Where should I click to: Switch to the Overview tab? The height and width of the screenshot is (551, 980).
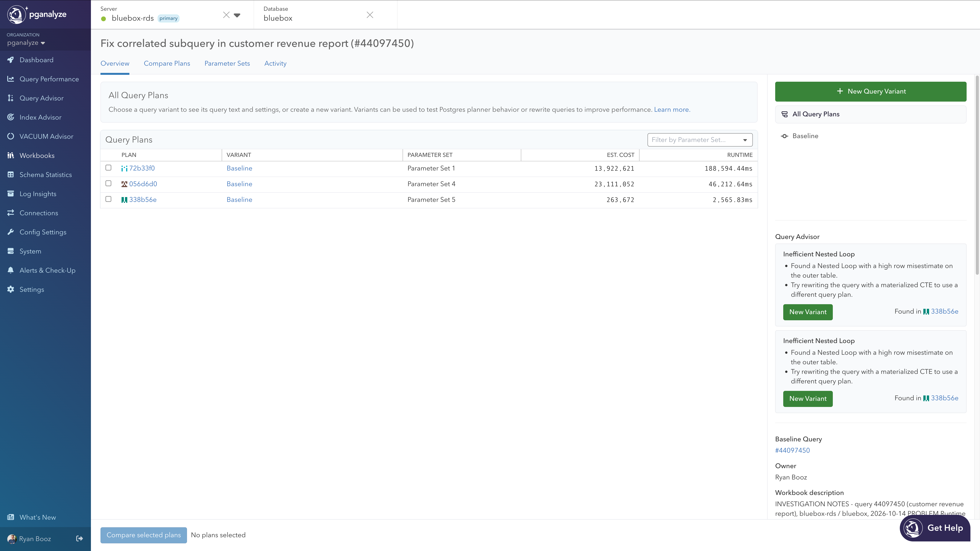115,64
